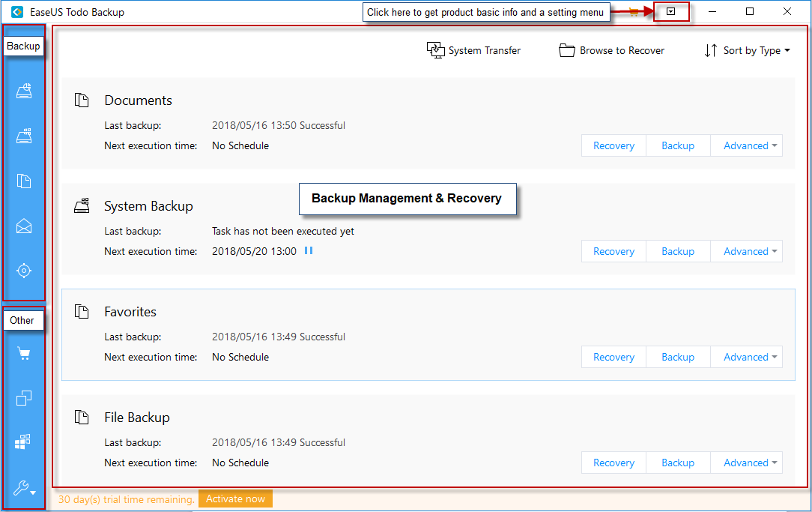Image resolution: width=812 pixels, height=512 pixels.
Task: Click Recovery for File Backup task
Action: click(x=613, y=463)
